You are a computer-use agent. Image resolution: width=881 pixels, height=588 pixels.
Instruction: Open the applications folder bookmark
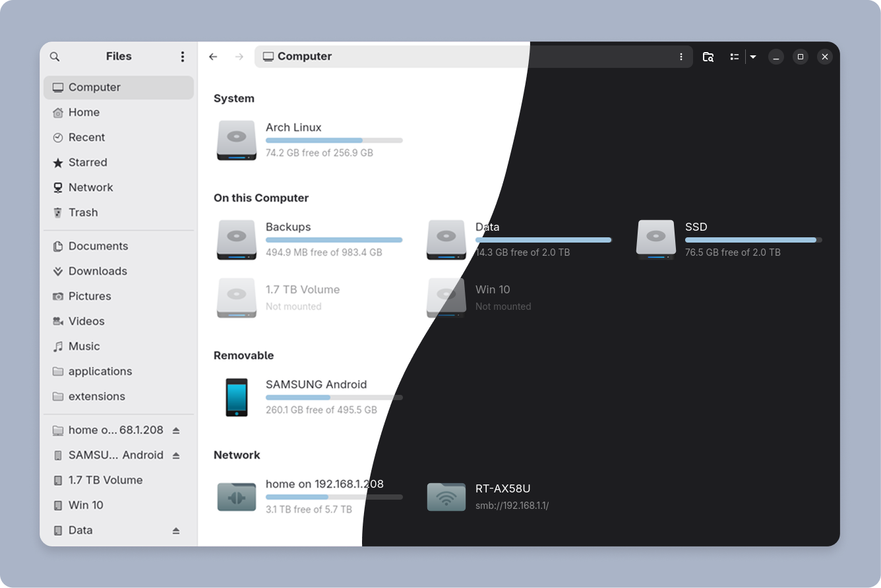(x=119, y=372)
